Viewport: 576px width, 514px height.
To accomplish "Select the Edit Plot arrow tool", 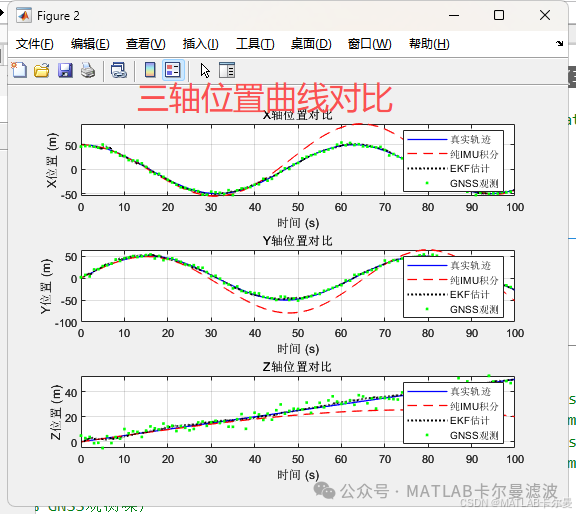I will [x=205, y=70].
